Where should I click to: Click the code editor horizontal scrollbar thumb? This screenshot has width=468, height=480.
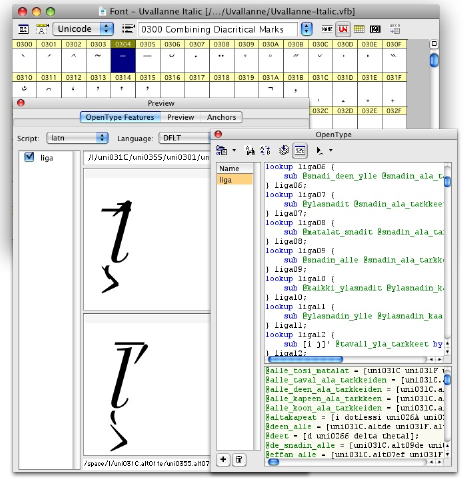(305, 359)
